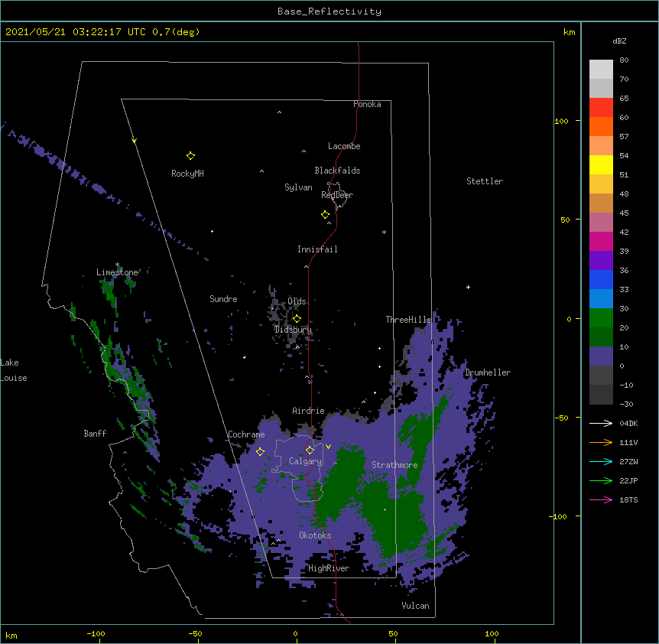
Task: Click the dBZ legend heading
Action: point(619,41)
